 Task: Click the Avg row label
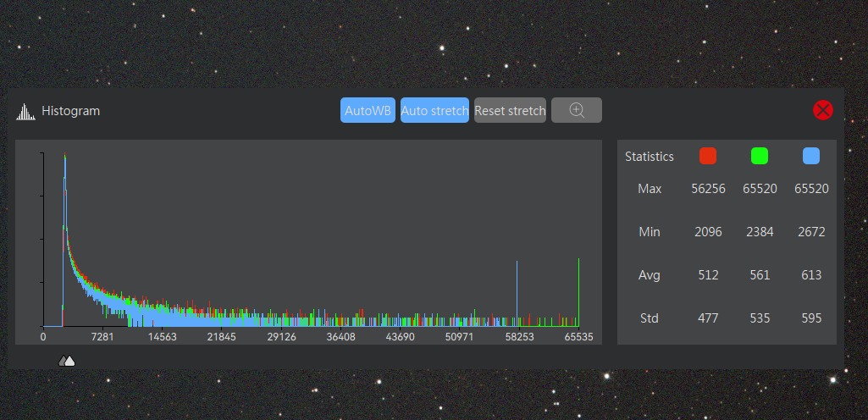point(650,275)
